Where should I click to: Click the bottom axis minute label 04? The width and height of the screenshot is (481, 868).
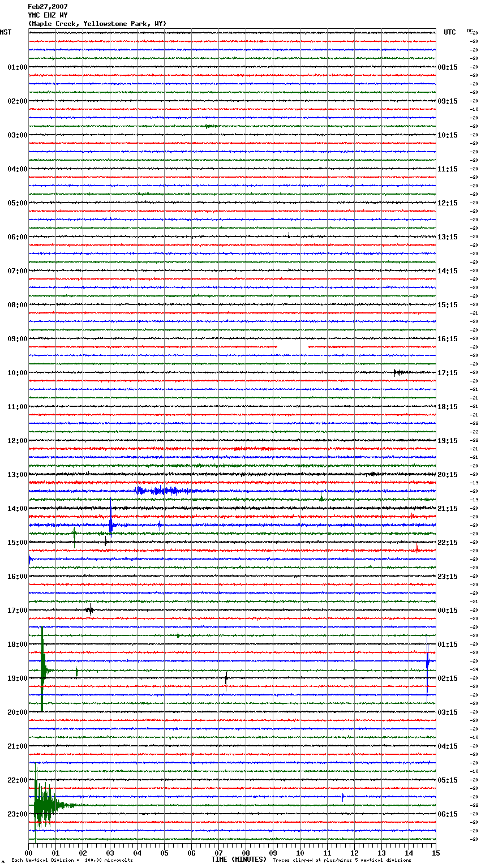click(137, 853)
